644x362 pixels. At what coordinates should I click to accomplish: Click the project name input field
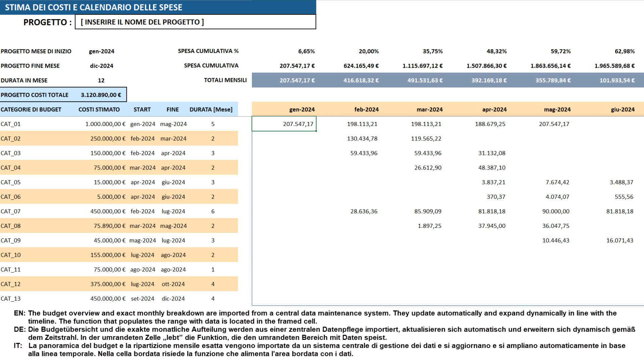pyautogui.click(x=196, y=21)
